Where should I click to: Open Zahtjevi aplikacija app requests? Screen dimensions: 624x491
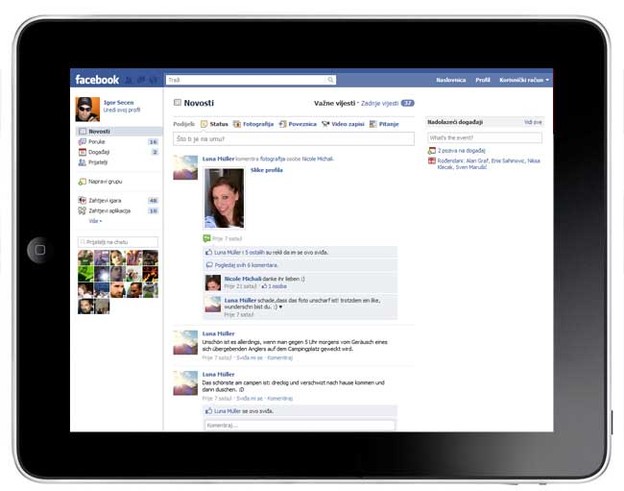click(108, 211)
